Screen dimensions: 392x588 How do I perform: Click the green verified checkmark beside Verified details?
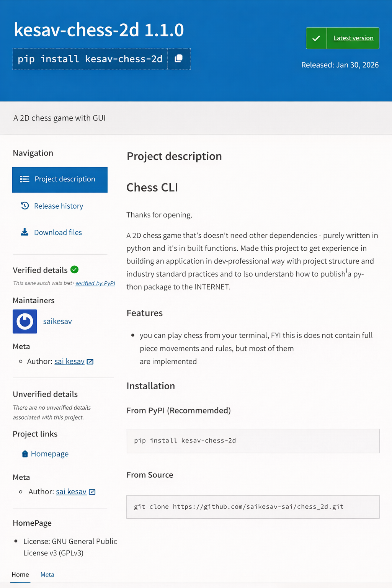tap(74, 269)
